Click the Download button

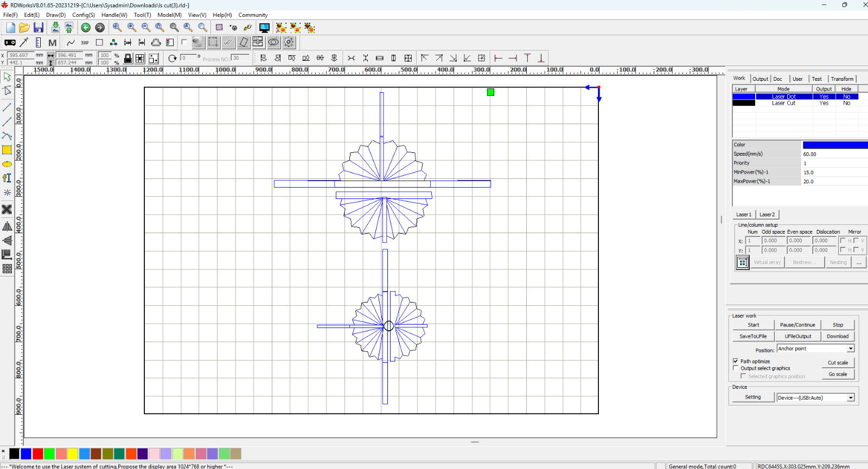838,337
